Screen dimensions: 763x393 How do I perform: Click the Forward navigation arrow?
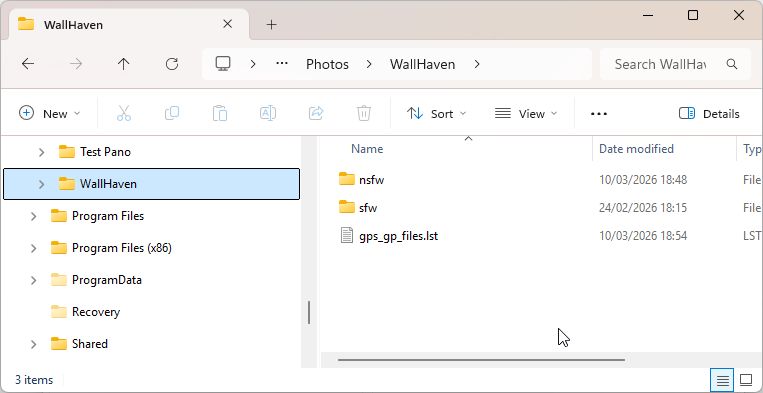[76, 64]
